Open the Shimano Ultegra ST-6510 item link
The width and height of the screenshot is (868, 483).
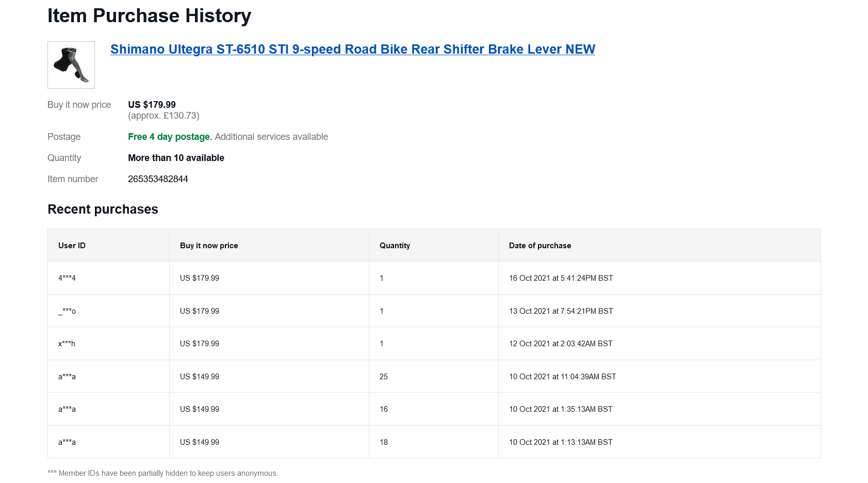pos(353,50)
